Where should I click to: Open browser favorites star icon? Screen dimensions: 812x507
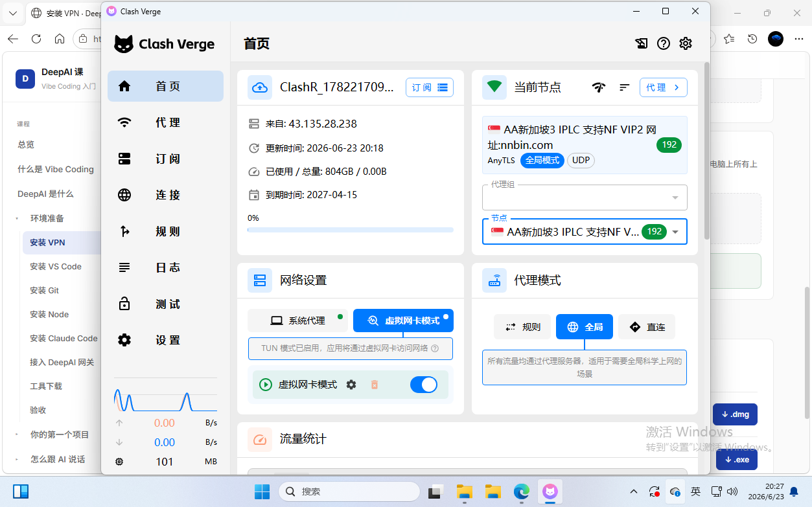(729, 39)
